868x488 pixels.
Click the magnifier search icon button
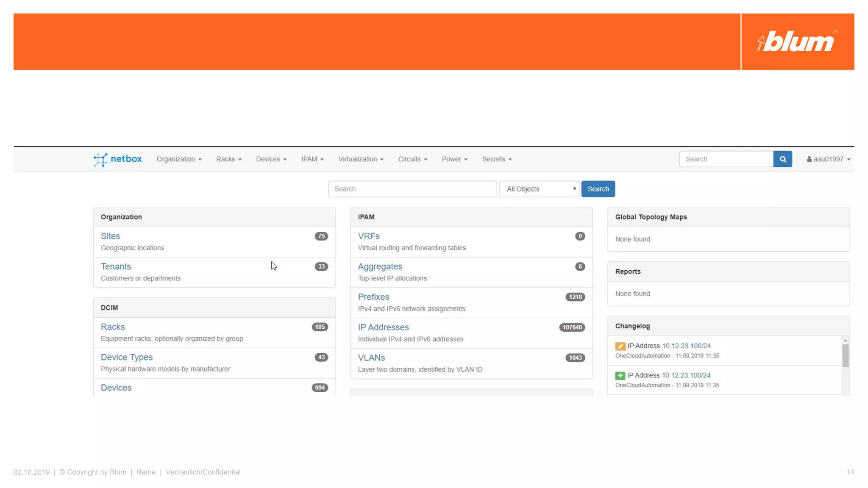pyautogui.click(x=782, y=159)
